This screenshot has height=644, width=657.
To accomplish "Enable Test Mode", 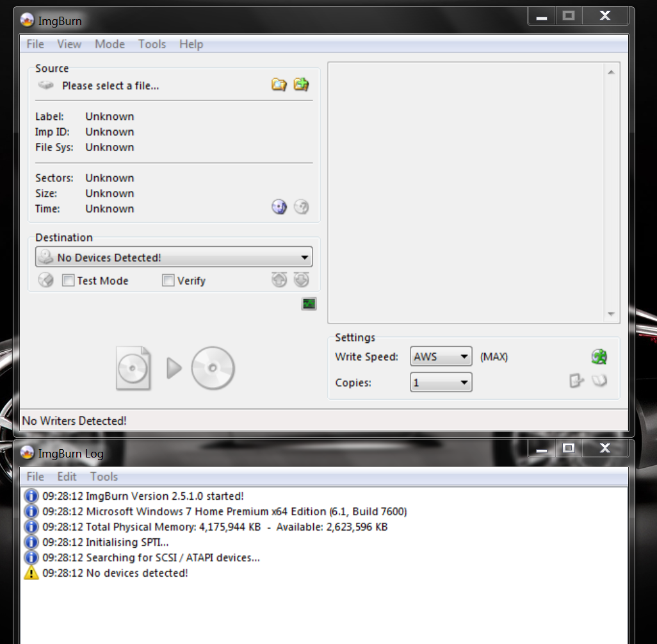I will (68, 280).
